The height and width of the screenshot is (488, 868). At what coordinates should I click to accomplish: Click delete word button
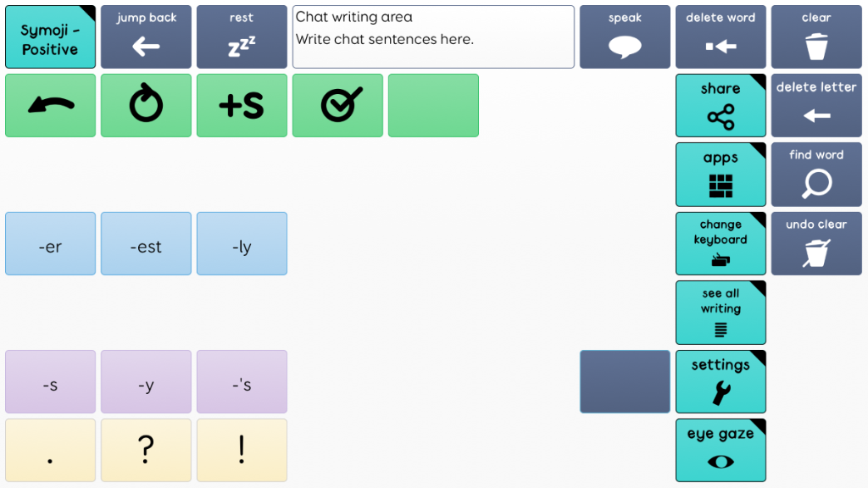(721, 37)
